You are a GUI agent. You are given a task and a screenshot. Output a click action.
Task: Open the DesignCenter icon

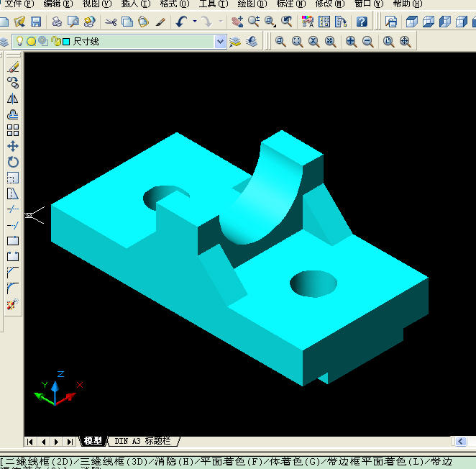pyautogui.click(x=324, y=22)
